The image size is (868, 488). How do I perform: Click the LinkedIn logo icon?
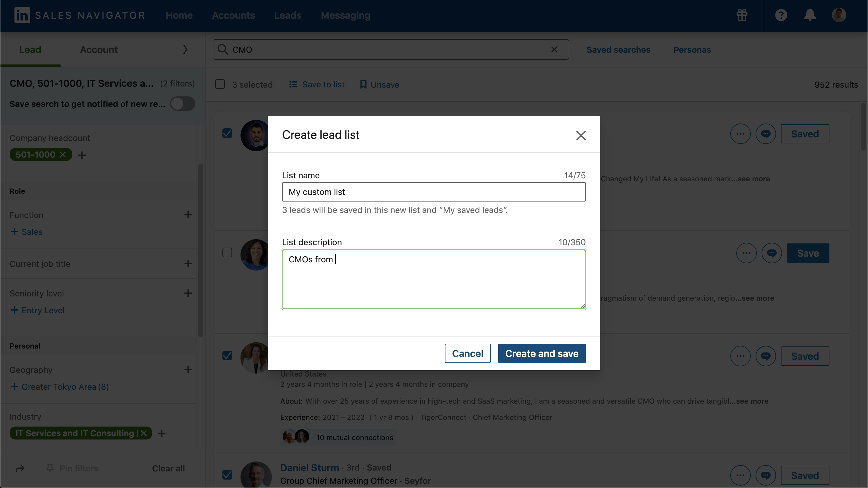[x=22, y=15]
